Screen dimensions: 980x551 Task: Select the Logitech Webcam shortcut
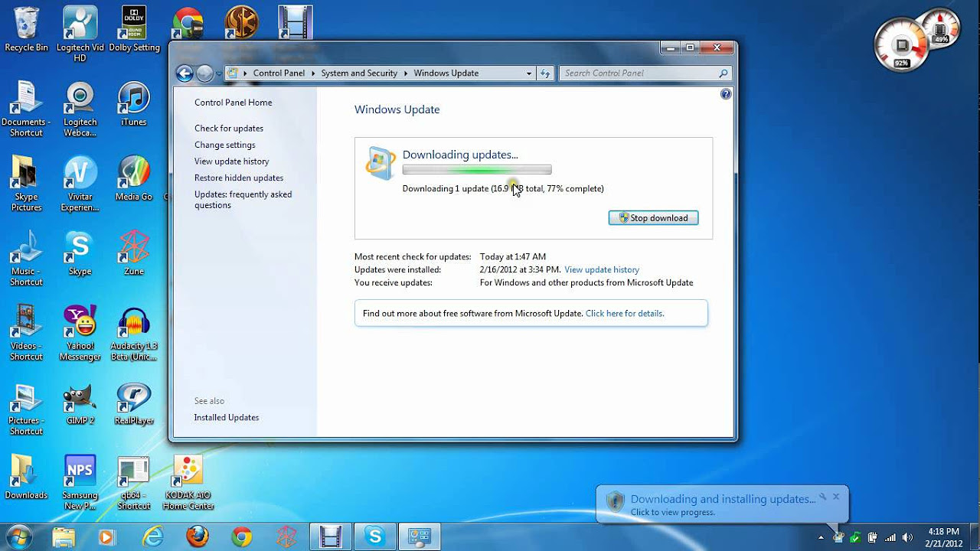pyautogui.click(x=80, y=109)
